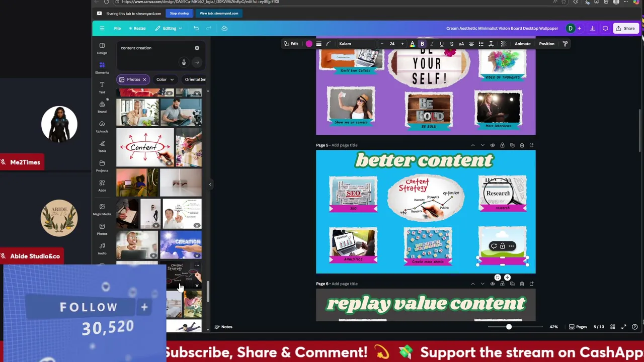Click Stop sharing in the browser bar
This screenshot has width=644, height=362.
click(179, 14)
